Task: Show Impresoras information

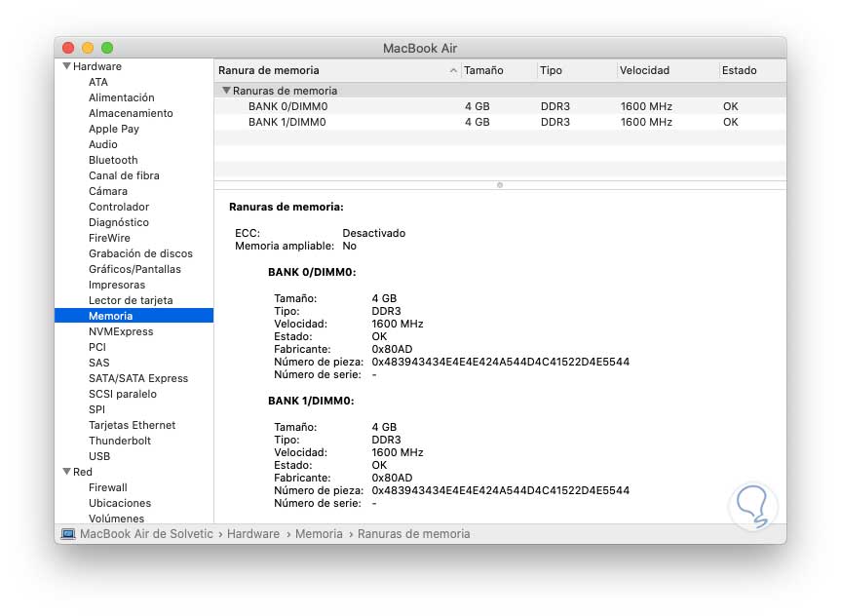Action: click(117, 285)
